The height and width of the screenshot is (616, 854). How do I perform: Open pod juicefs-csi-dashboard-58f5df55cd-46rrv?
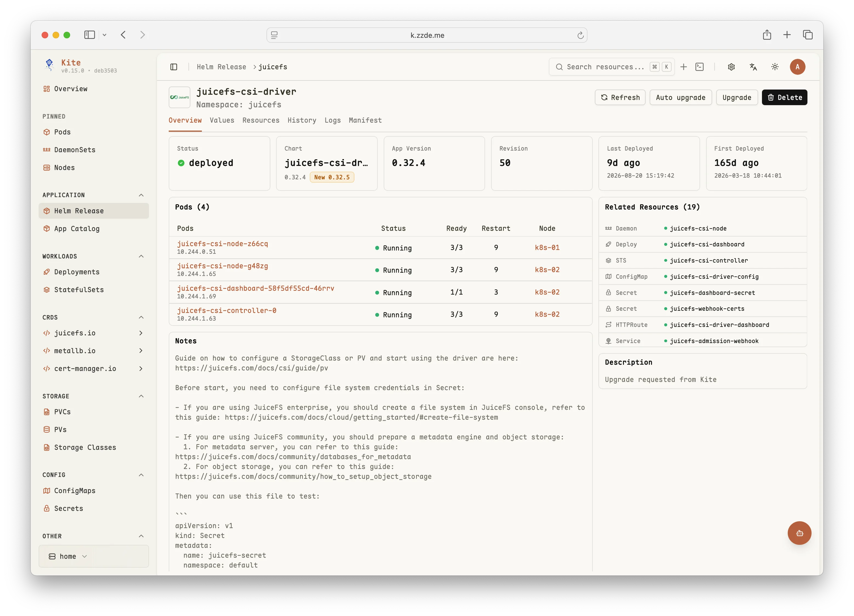(x=256, y=288)
